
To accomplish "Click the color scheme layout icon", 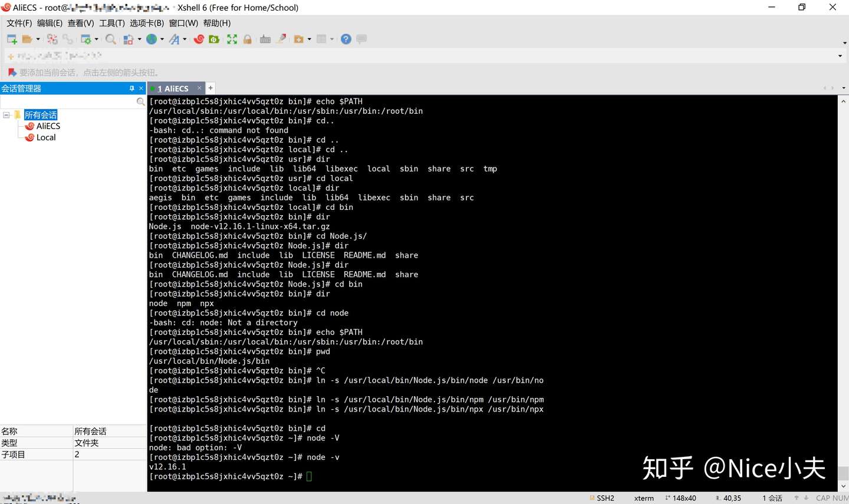I will (129, 39).
